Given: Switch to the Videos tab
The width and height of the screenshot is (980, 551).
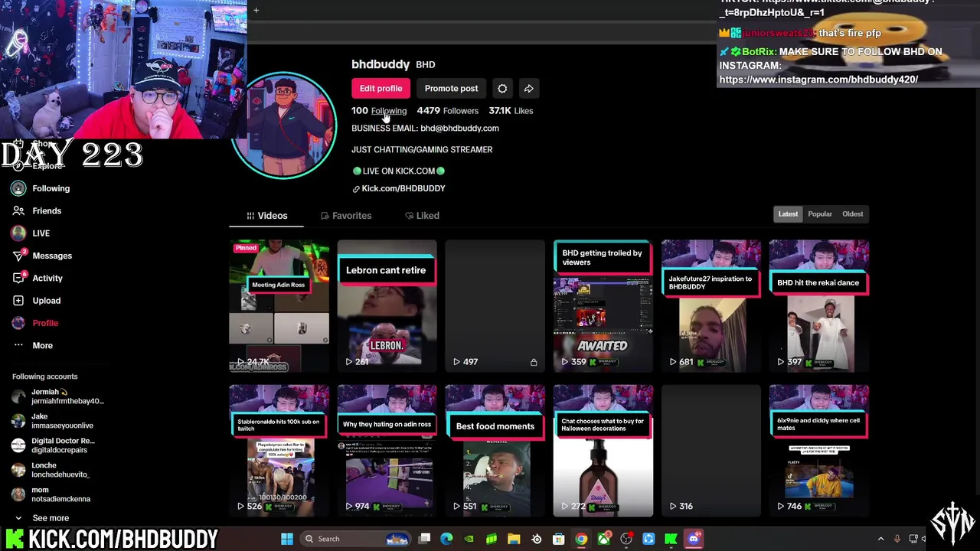Looking at the screenshot, I should coord(266,216).
